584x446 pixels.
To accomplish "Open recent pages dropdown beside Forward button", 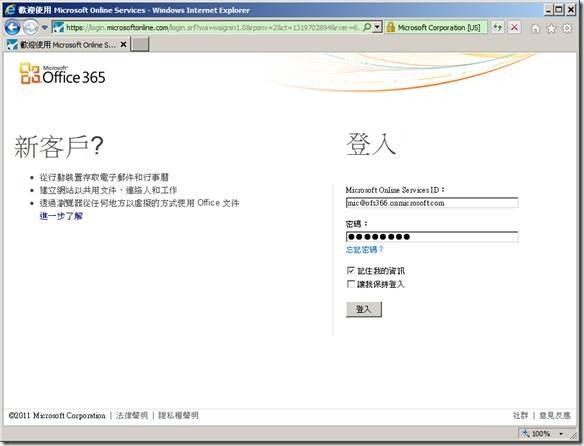I will click(x=44, y=28).
